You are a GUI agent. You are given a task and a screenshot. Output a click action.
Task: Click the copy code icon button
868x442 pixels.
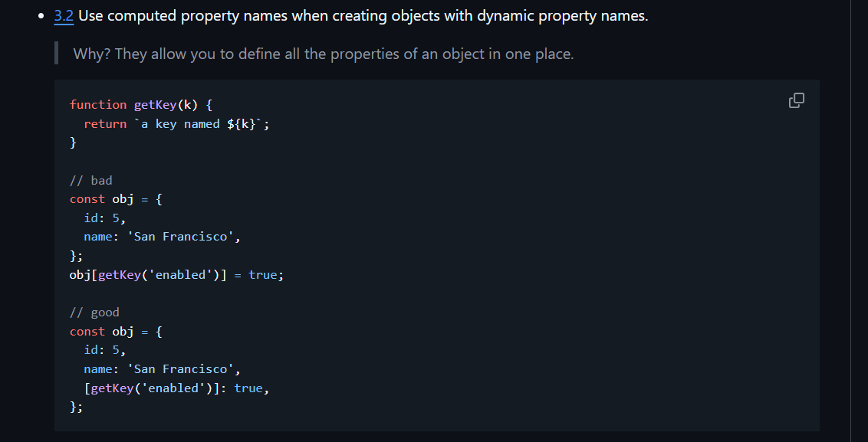point(797,100)
